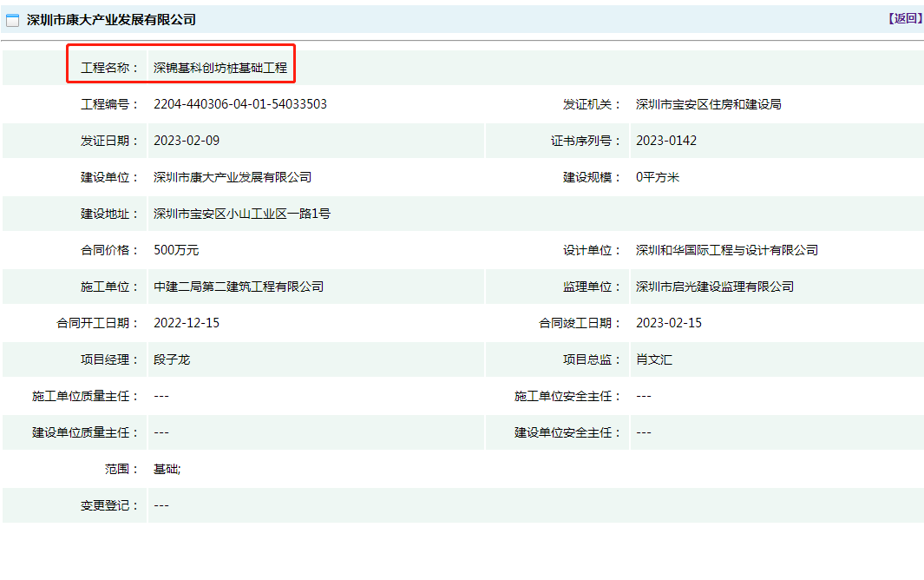The image size is (924, 580).
Task: Select contract start date 2022-12-15
Action: tap(187, 323)
